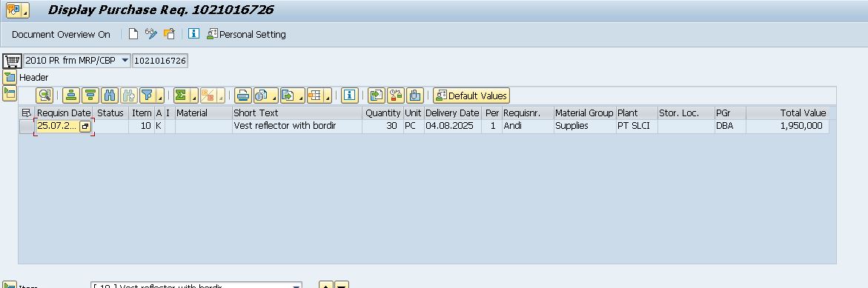Click the 'PT SLCI' plant cell
Image resolution: width=868 pixels, height=288 pixels.
(637, 126)
